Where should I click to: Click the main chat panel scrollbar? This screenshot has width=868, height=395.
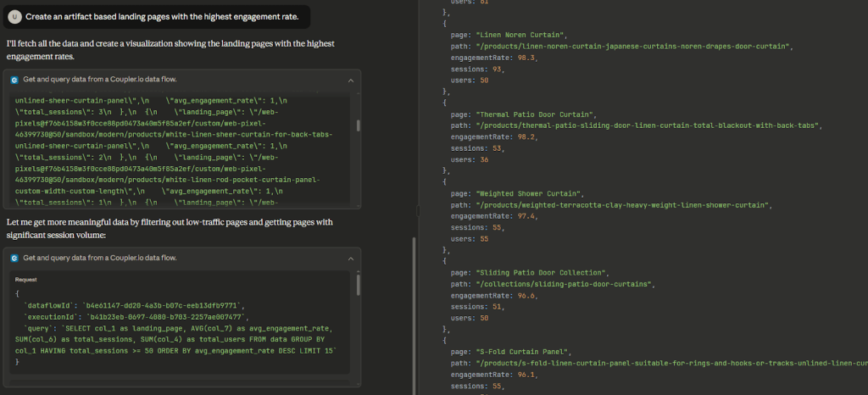pyautogui.click(x=413, y=315)
